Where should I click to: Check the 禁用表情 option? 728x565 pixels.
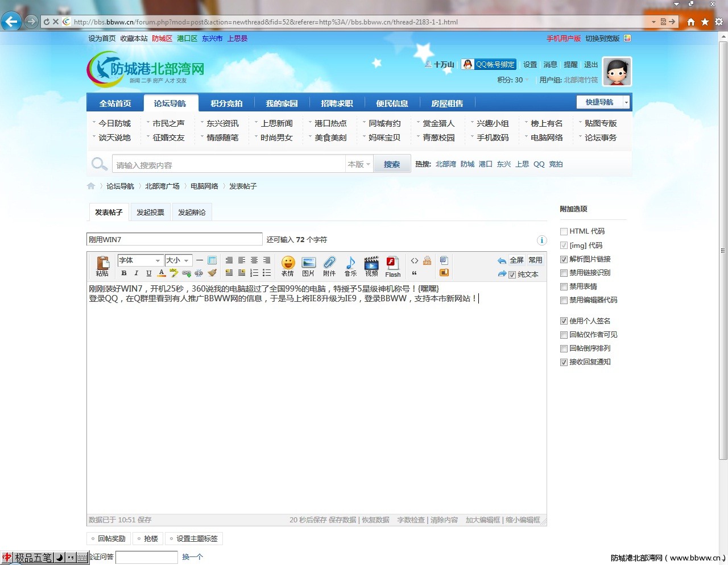564,287
